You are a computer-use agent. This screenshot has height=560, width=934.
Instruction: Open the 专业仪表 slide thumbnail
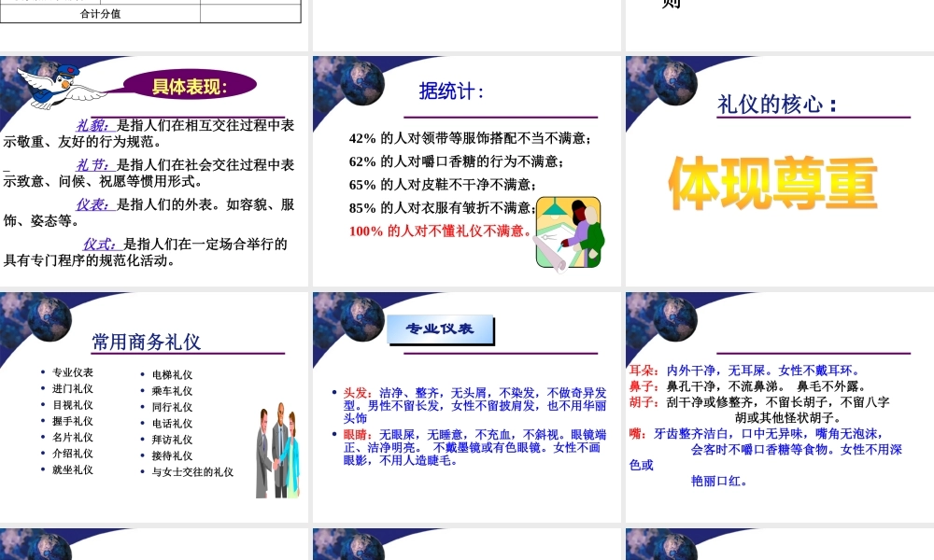click(x=467, y=407)
